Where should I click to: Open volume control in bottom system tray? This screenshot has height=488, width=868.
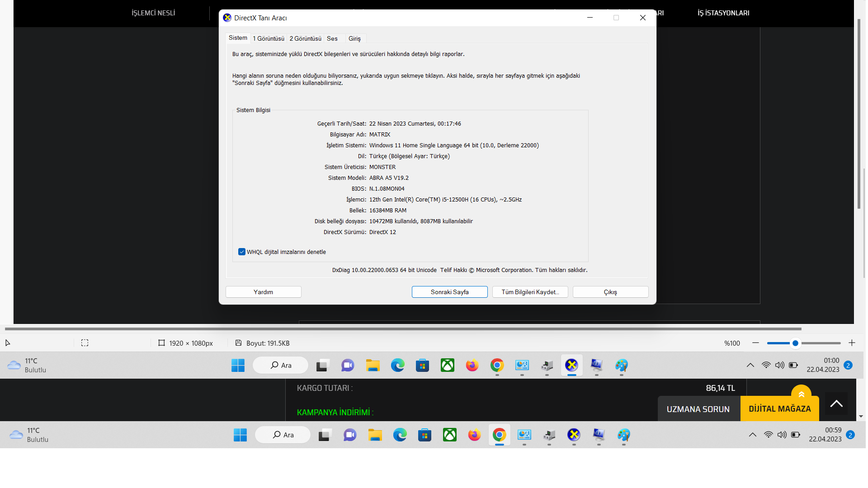tap(782, 435)
